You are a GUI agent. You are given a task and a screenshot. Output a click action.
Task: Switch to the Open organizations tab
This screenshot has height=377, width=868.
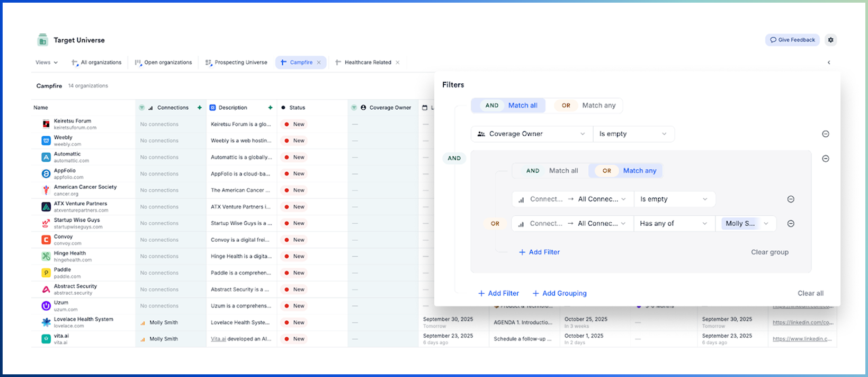[164, 63]
